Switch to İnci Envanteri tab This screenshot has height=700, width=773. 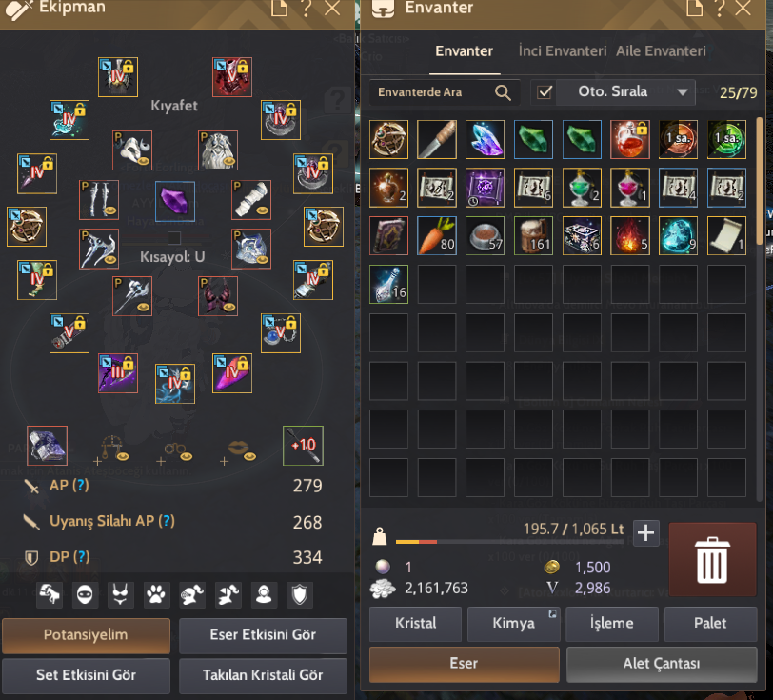pos(563,51)
